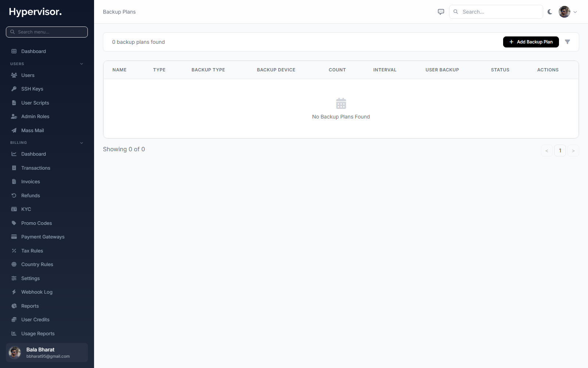Click the Payment Gateways card icon
The width and height of the screenshot is (588, 368).
tap(14, 237)
